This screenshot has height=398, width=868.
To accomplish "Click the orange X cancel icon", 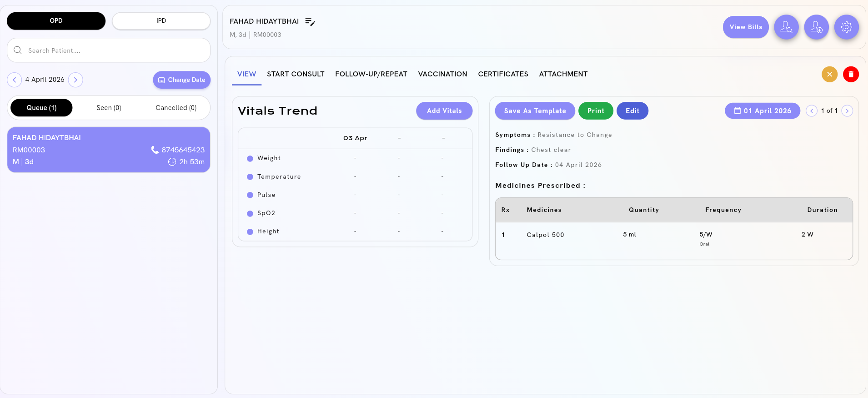I will coord(829,74).
